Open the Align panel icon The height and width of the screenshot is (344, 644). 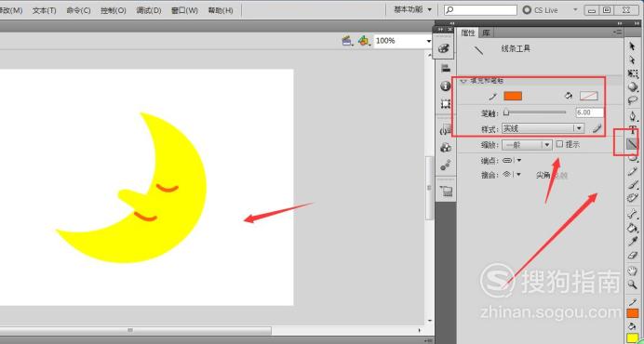point(446,68)
